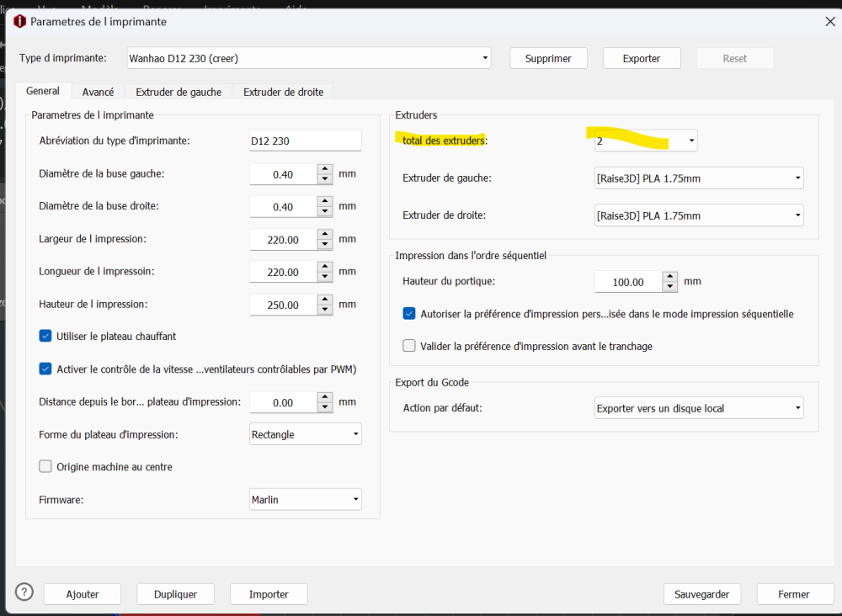Click the Dupliquer button

pyautogui.click(x=176, y=594)
